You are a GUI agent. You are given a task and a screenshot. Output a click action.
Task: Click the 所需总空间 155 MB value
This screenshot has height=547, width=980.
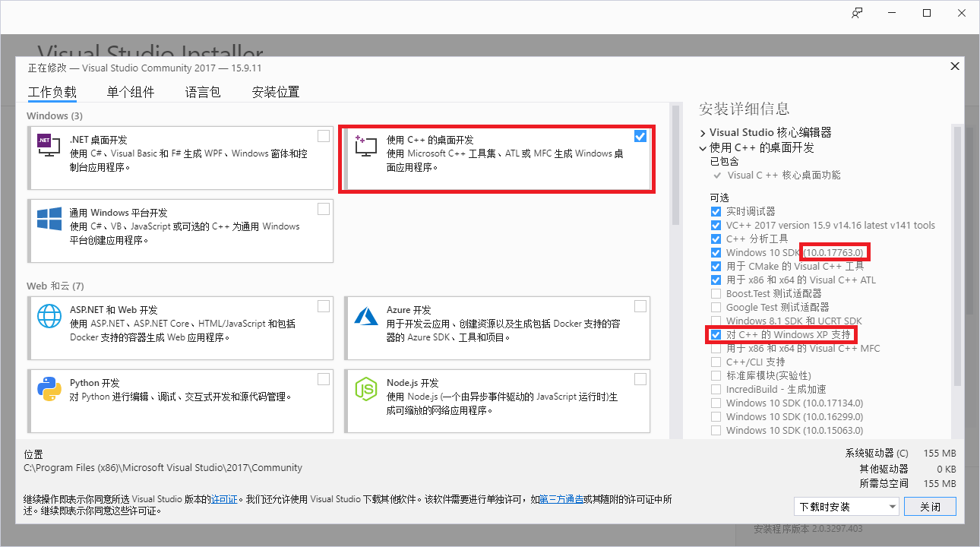939,483
